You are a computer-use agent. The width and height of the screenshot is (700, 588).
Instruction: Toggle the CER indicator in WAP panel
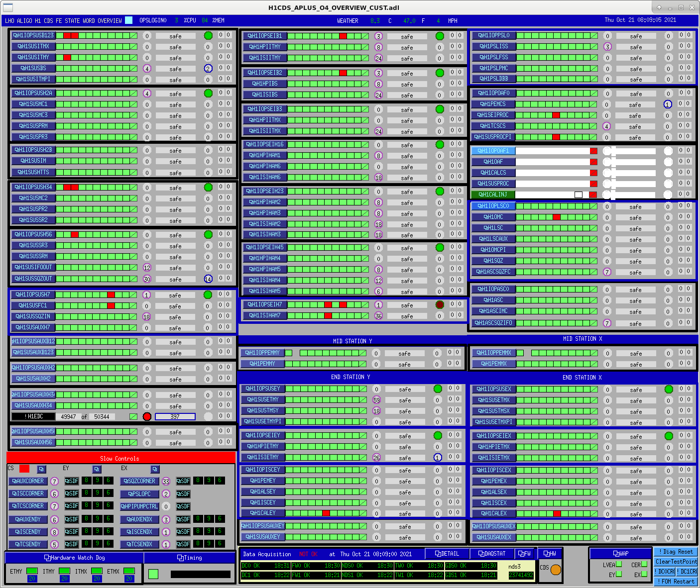[644, 564]
